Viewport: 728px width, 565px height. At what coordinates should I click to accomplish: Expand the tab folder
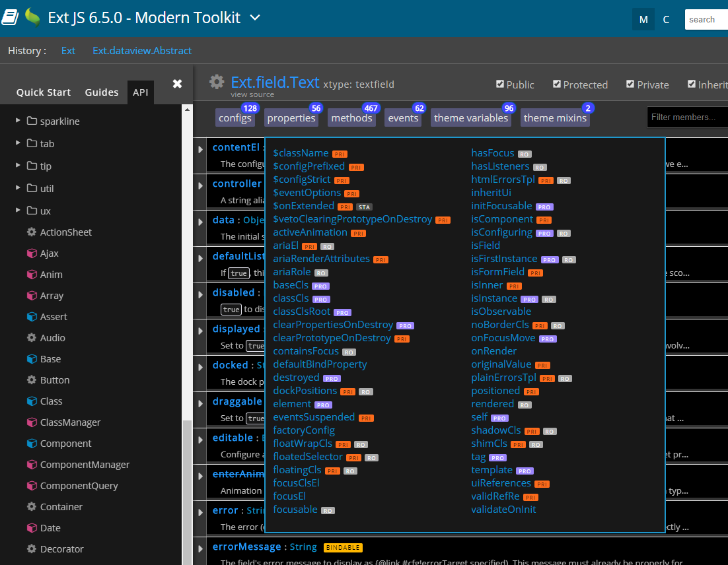coord(18,143)
